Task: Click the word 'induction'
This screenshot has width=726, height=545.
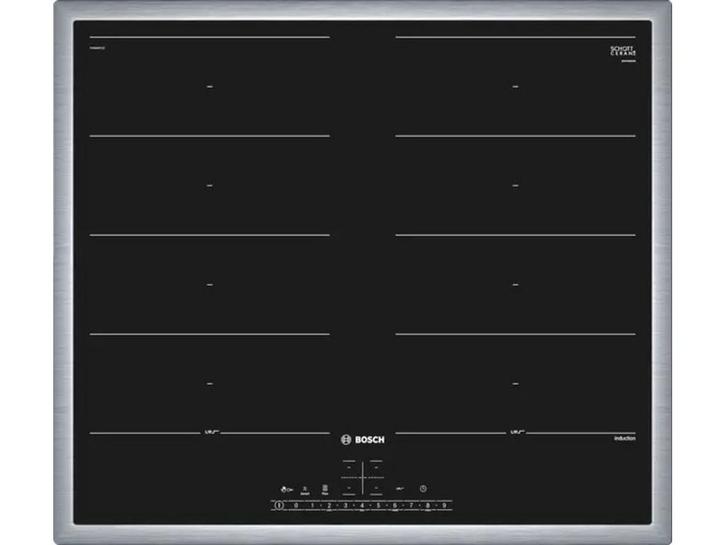Action: (x=625, y=438)
